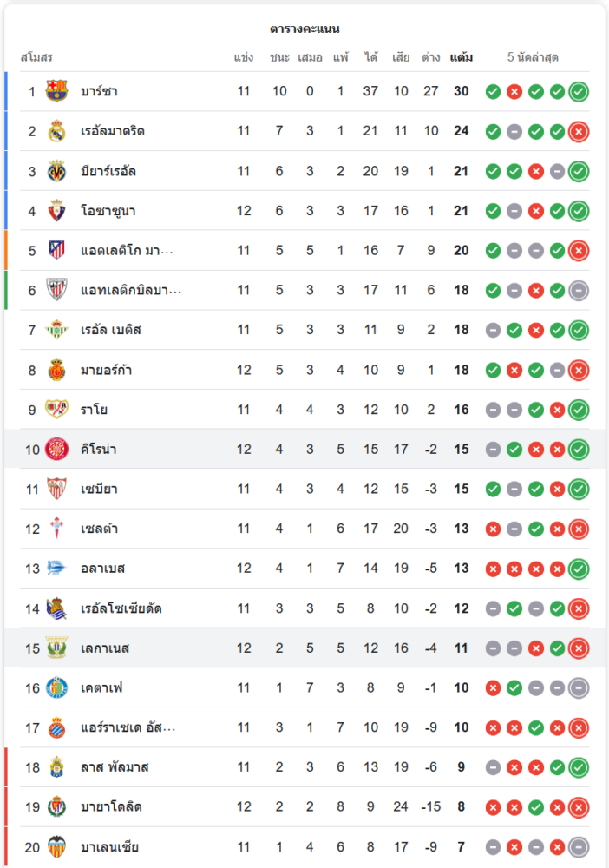Open the เซบียา team link
The width and height of the screenshot is (609, 868).
click(99, 490)
